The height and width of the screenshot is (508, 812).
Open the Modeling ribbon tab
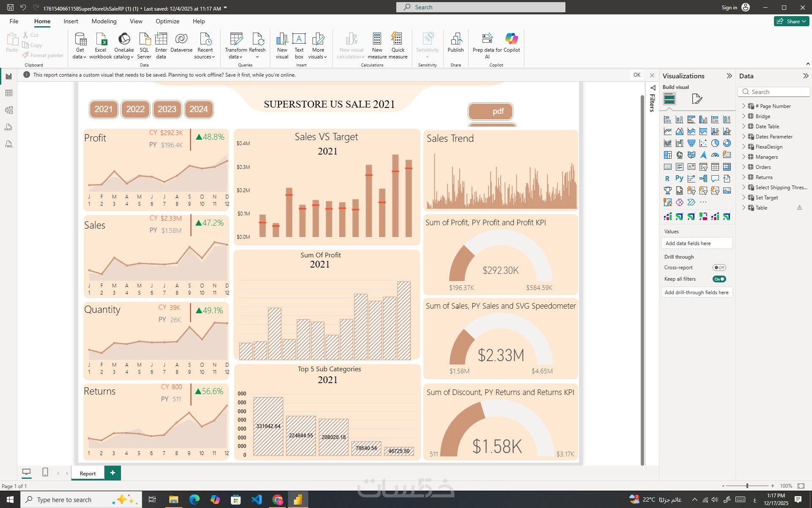tap(104, 21)
